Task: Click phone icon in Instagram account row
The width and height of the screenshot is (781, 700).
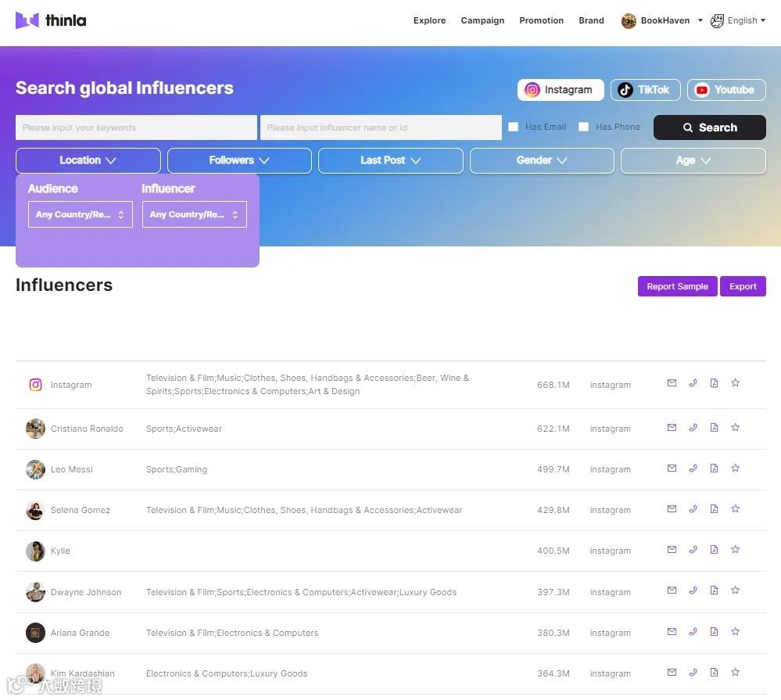Action: tap(693, 382)
